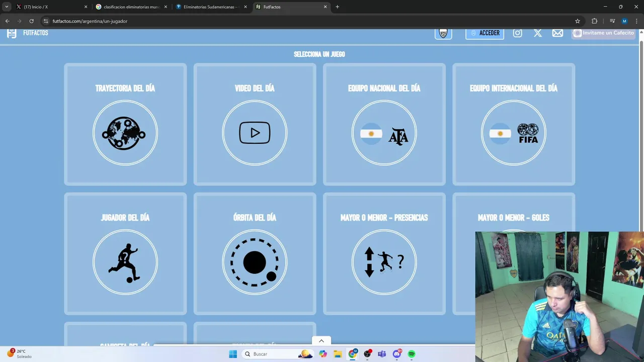Open the browser Extensions puzzle icon
This screenshot has width=644, height=362.
[x=595, y=21]
